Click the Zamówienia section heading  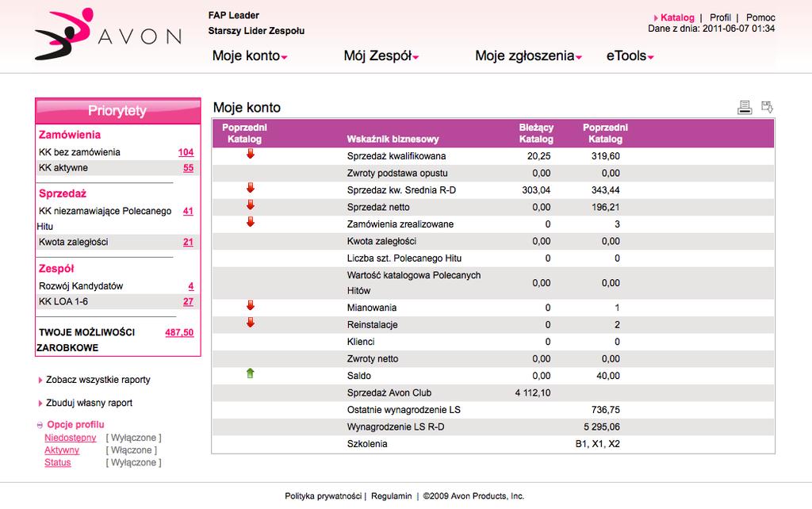(x=70, y=135)
